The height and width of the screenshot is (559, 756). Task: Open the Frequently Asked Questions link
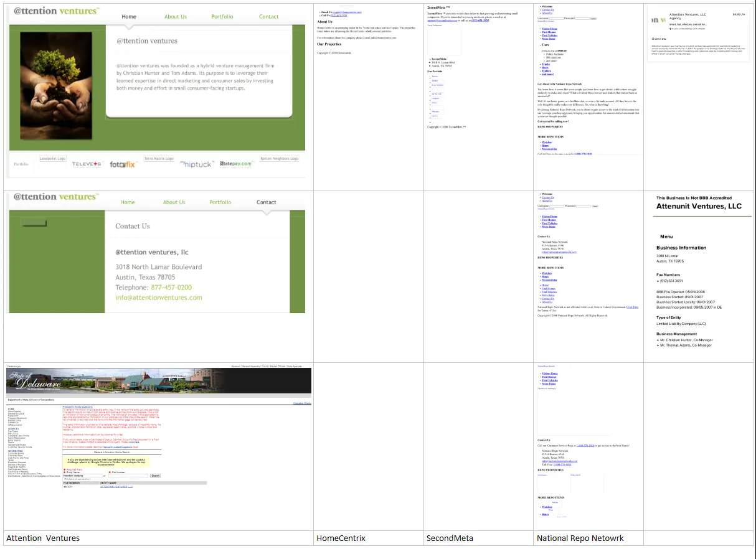(x=78, y=407)
